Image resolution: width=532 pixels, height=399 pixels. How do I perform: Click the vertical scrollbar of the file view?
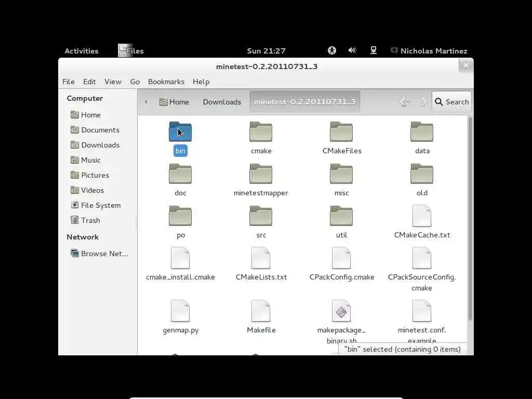470,219
